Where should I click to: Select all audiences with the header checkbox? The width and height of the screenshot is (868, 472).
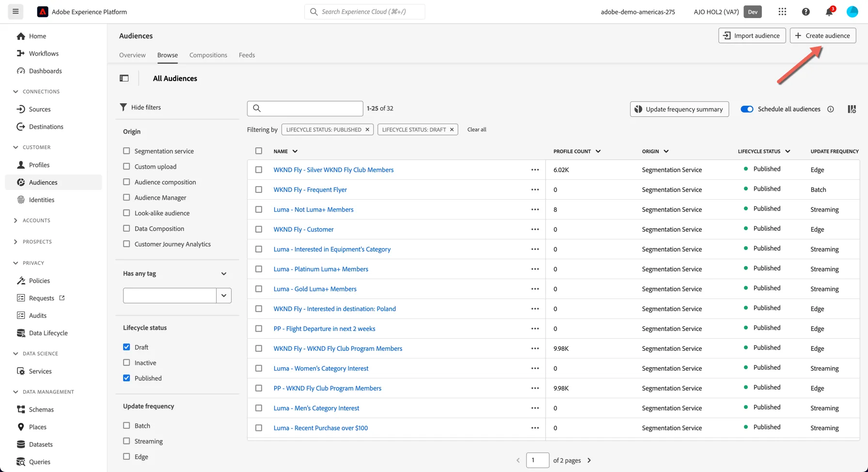point(259,151)
